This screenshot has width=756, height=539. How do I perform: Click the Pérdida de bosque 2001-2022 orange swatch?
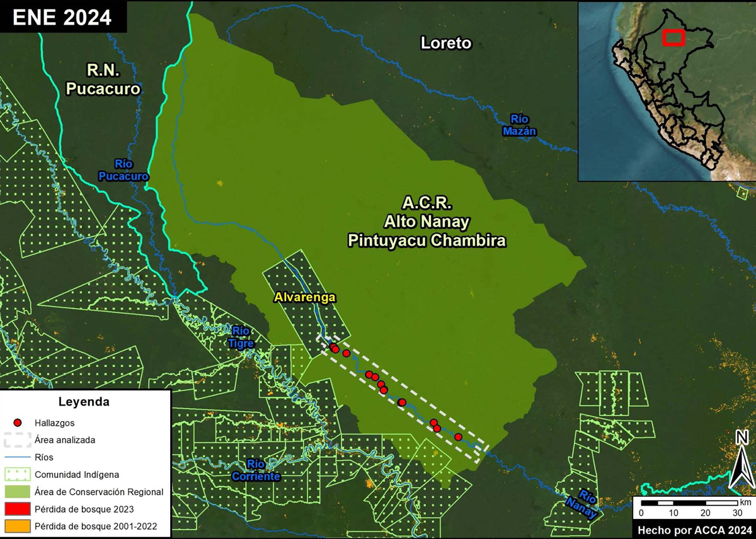[x=18, y=525]
